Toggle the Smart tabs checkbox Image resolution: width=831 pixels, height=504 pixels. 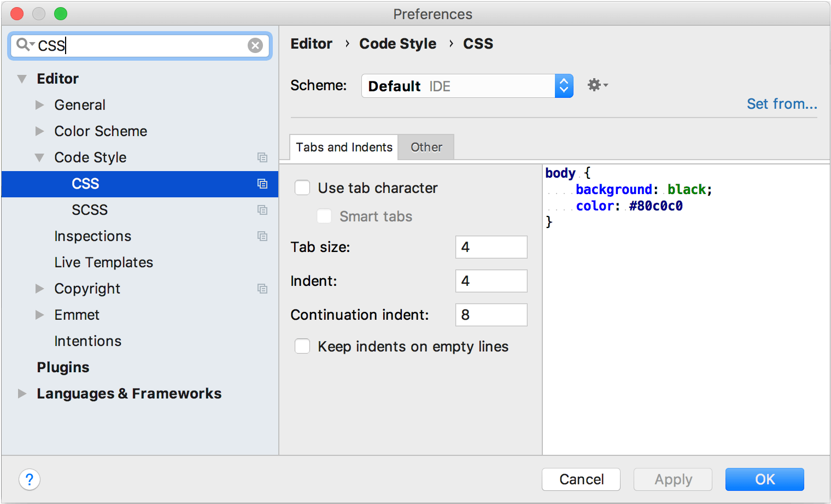coord(324,216)
